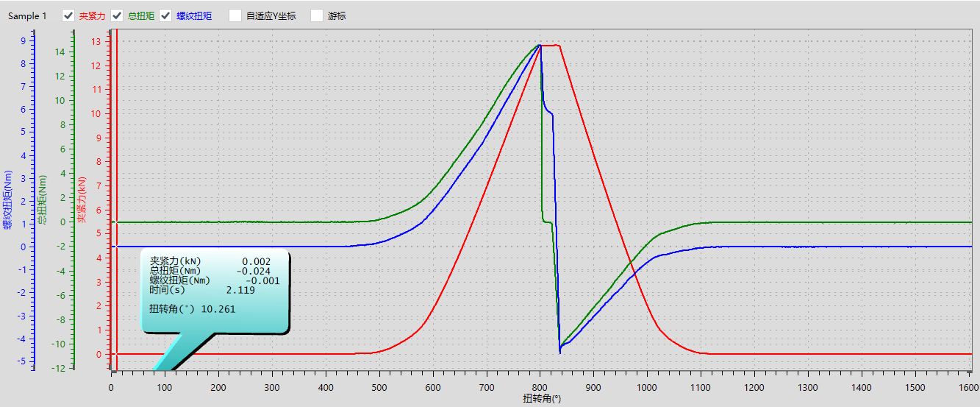Image resolution: width=980 pixels, height=407 pixels.
Task: Click the 13 tick on red axis
Action: pos(96,42)
